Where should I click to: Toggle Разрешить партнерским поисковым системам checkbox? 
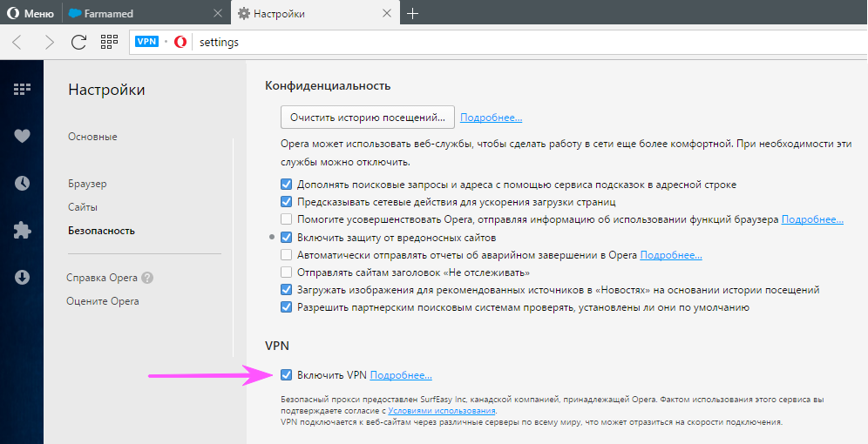(286, 306)
